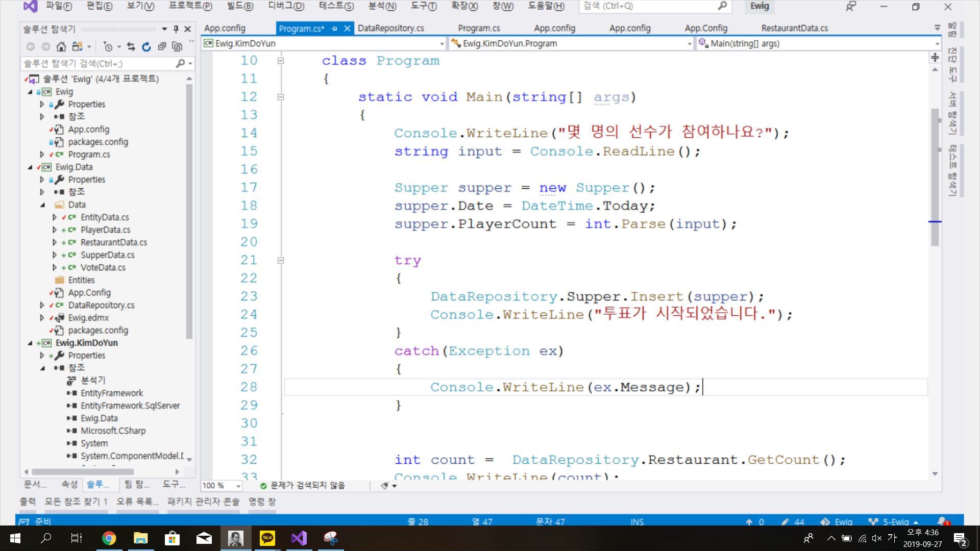Open the 디버그(D) menu
Viewport: 980px width, 551px height.
click(286, 6)
